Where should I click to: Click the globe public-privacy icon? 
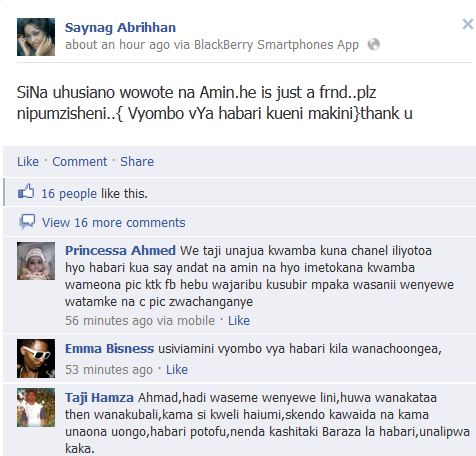374,44
